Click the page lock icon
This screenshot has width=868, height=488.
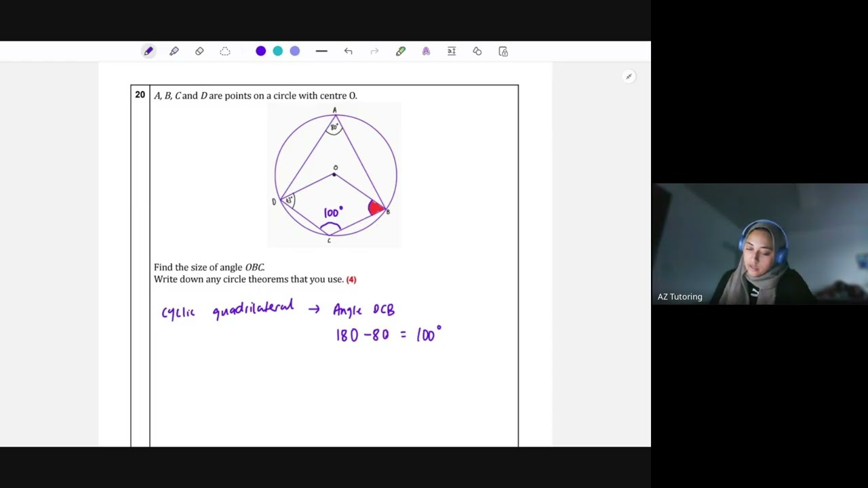click(503, 52)
